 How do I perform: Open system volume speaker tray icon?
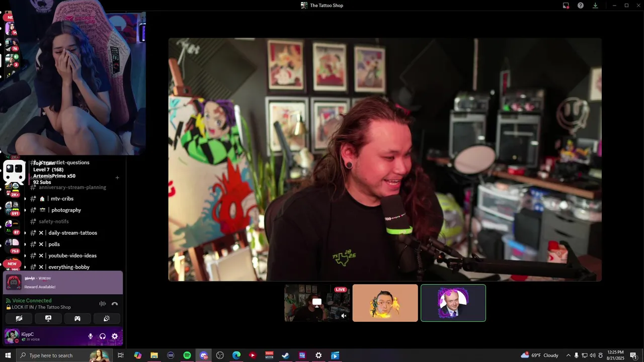[x=592, y=355]
